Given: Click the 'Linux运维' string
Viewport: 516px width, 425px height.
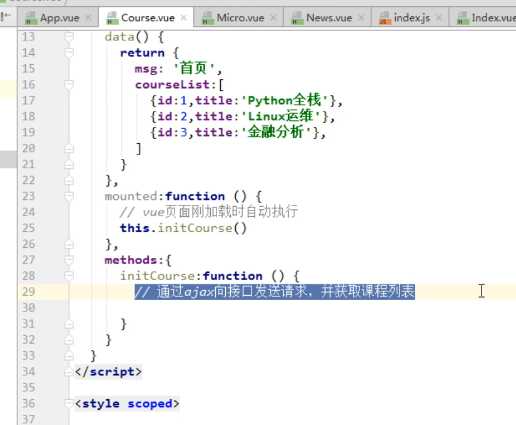Looking at the screenshot, I should click(281, 116).
